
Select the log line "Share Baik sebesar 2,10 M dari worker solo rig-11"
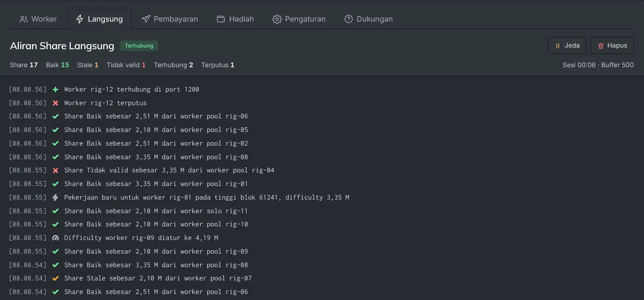coord(156,211)
